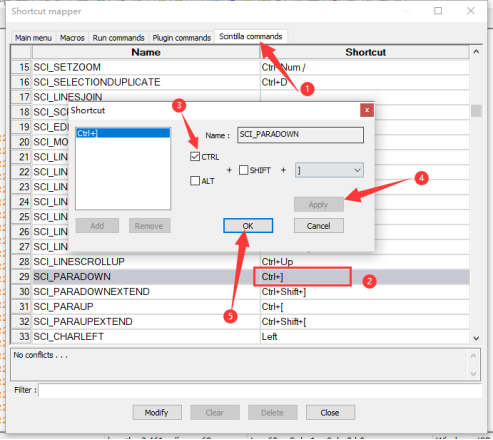The height and width of the screenshot is (440, 493).
Task: Click the Name field SCI_PARADOWN
Action: (300, 135)
